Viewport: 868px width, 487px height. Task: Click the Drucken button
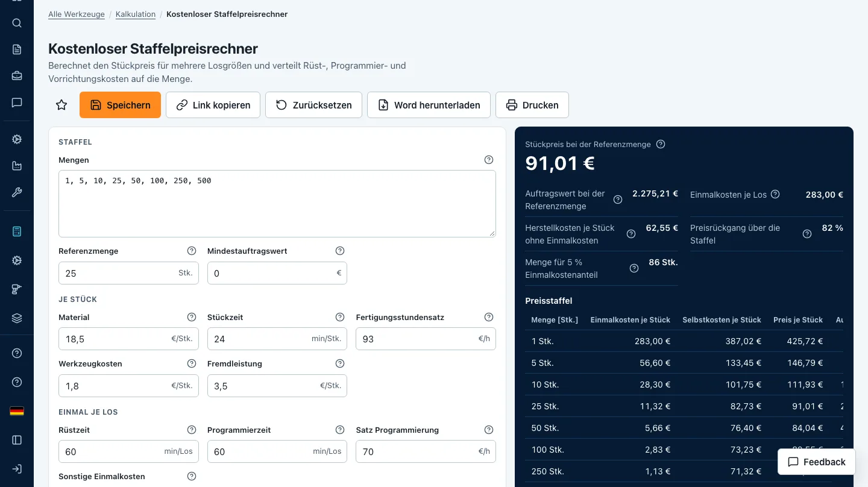click(x=532, y=105)
